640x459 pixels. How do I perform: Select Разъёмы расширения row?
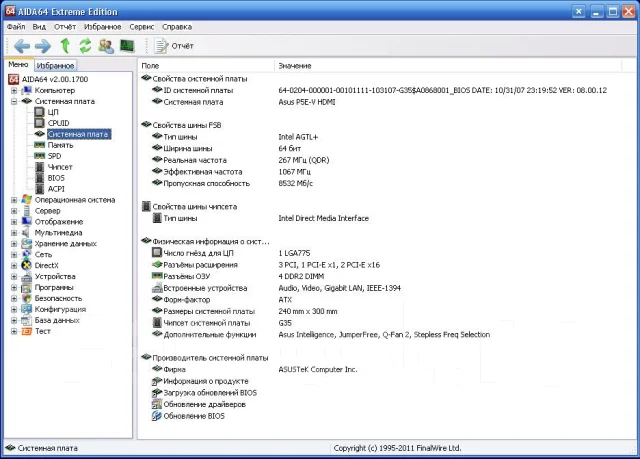click(x=266, y=265)
